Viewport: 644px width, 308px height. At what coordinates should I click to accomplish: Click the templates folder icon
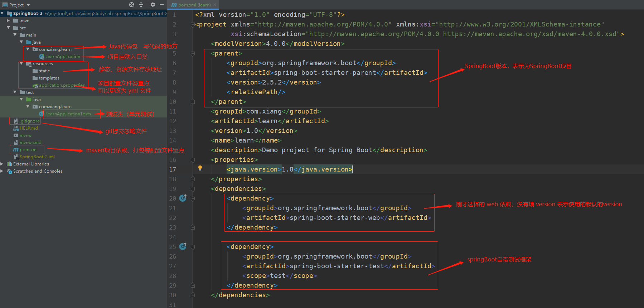pyautogui.click(x=35, y=78)
